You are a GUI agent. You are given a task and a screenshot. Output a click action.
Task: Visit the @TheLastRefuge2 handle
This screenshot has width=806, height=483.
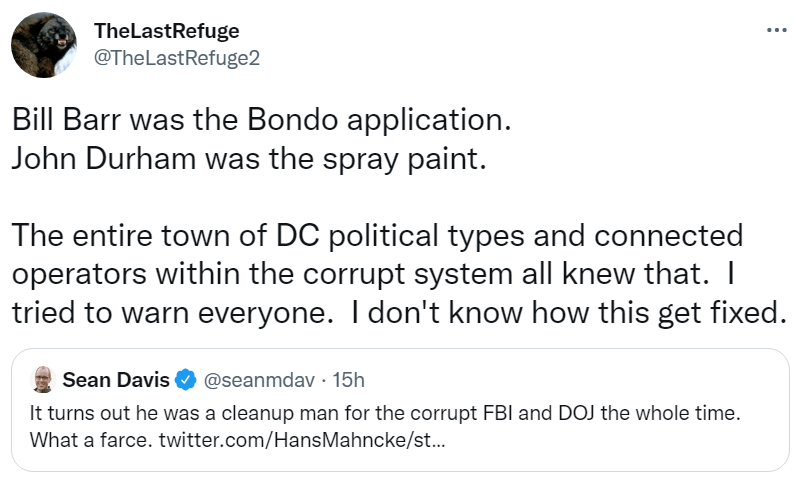[176, 57]
